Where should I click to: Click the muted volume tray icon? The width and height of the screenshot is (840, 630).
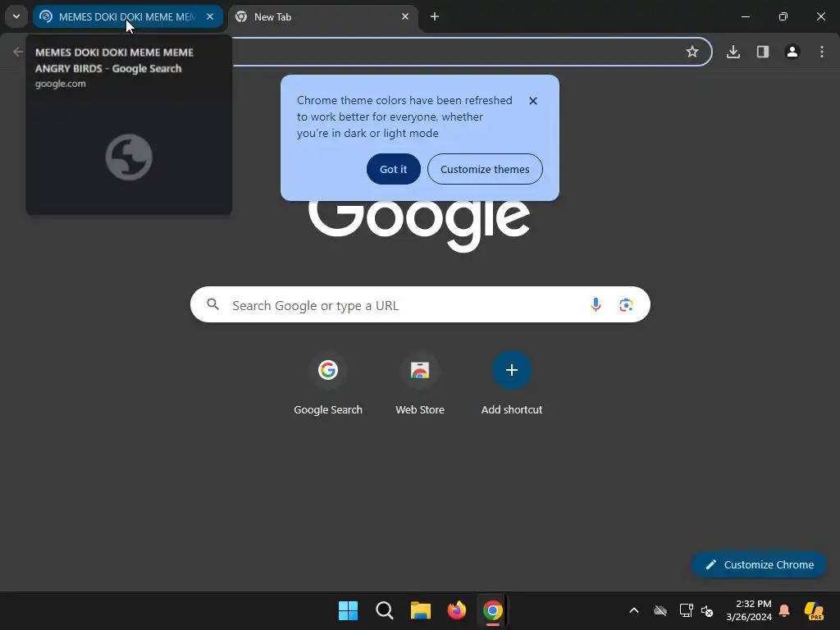tap(708, 610)
